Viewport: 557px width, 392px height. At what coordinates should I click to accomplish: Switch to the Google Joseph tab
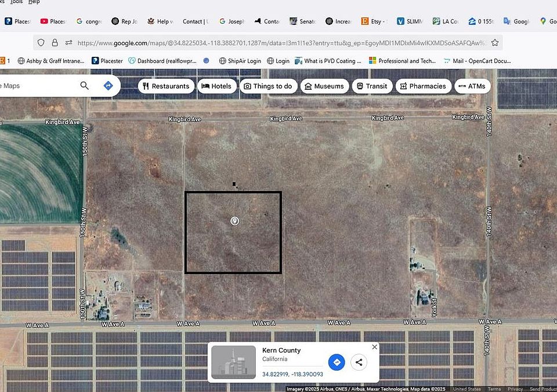click(232, 21)
